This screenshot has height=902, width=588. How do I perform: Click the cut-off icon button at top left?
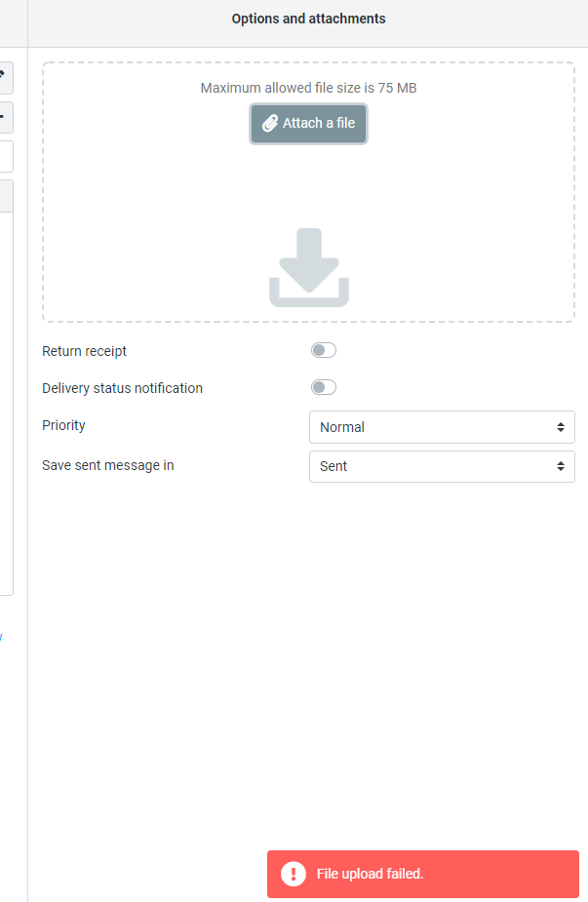coord(5,75)
